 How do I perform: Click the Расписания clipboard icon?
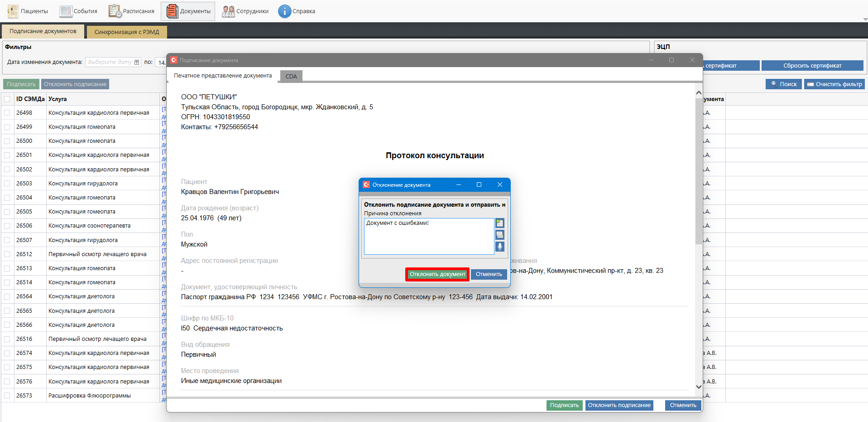tap(115, 11)
